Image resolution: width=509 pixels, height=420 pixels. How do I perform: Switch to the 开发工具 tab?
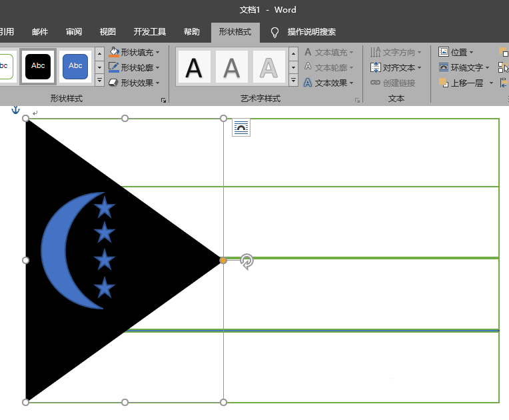pos(150,32)
